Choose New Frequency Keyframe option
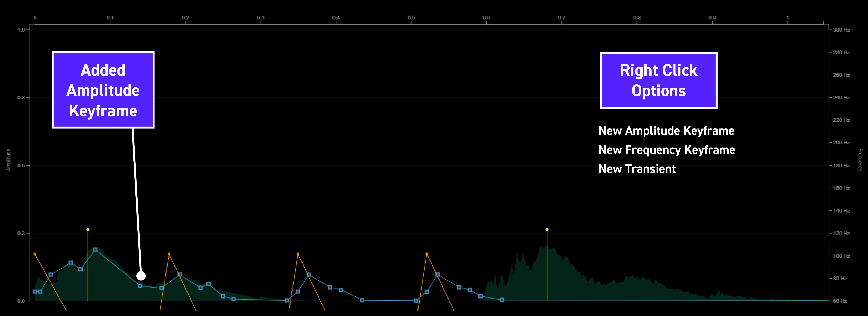Image resolution: width=868 pixels, height=316 pixels. [x=667, y=150]
